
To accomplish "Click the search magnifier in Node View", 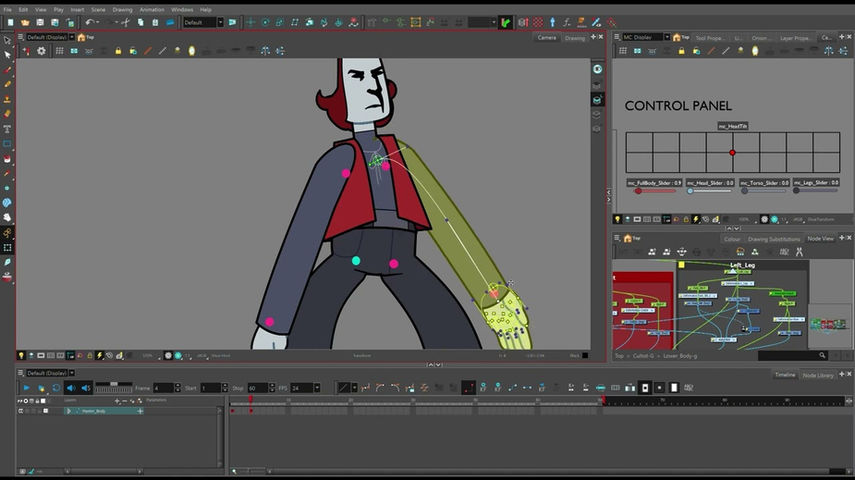I will (x=822, y=356).
